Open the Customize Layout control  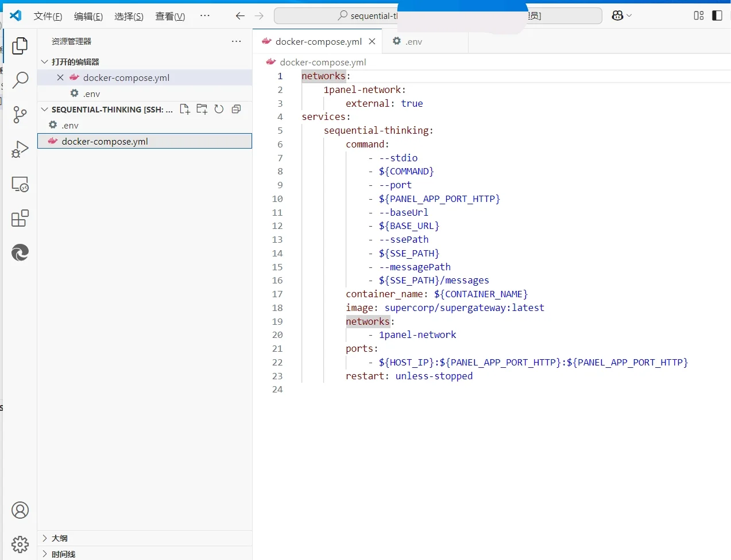pyautogui.click(x=698, y=15)
